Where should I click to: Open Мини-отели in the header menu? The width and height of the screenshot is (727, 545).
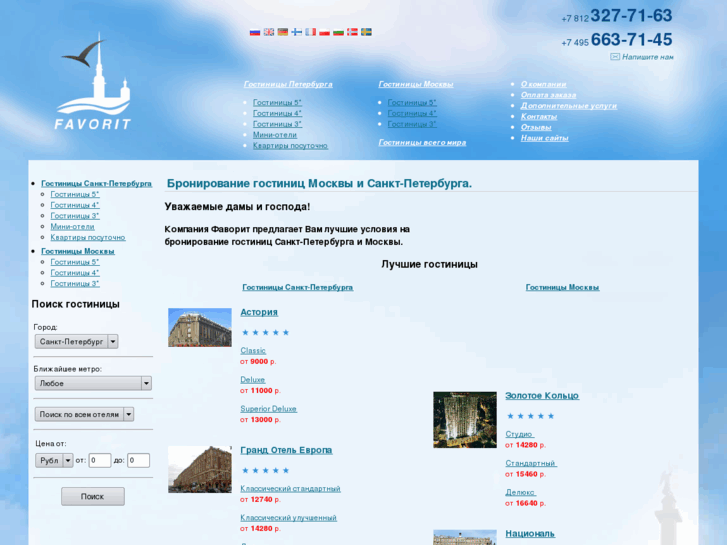pos(274,135)
